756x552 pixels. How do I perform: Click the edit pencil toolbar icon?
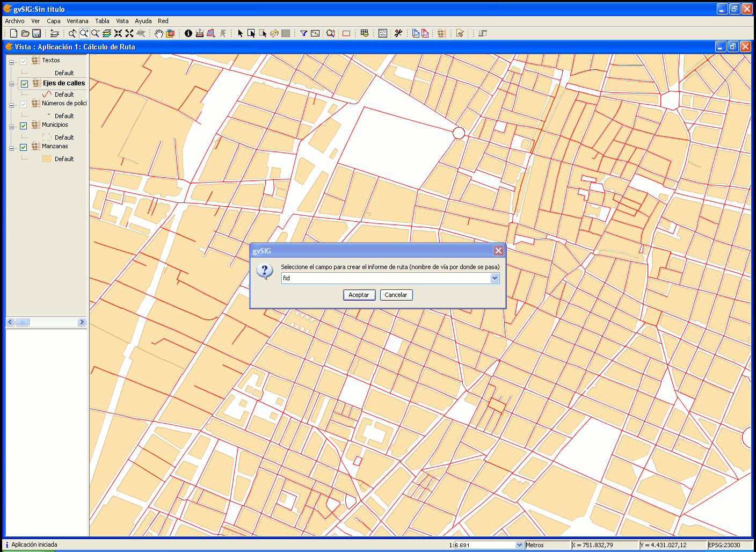pos(460,33)
